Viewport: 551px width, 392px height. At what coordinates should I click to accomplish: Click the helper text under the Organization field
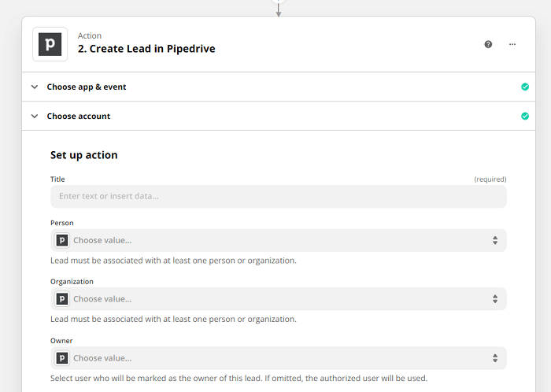173,319
